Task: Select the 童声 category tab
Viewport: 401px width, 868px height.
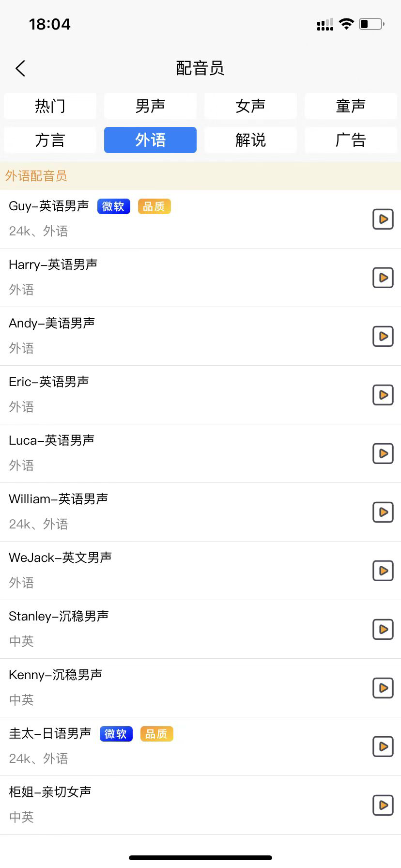Action: [x=351, y=106]
